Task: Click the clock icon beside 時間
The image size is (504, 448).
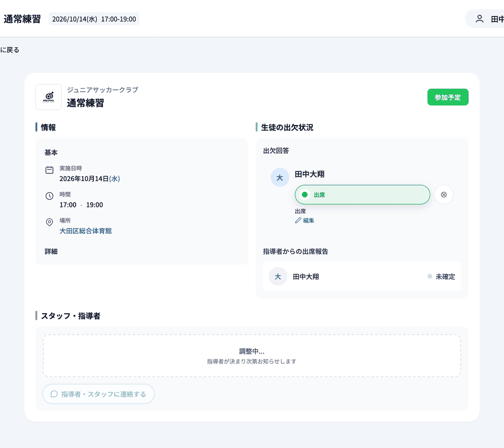Action: (x=49, y=196)
